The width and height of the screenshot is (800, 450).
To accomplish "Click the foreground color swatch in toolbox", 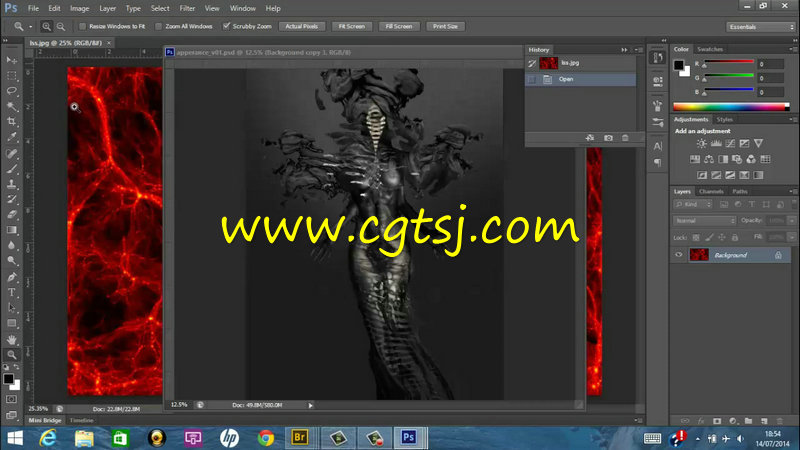I will tap(8, 379).
